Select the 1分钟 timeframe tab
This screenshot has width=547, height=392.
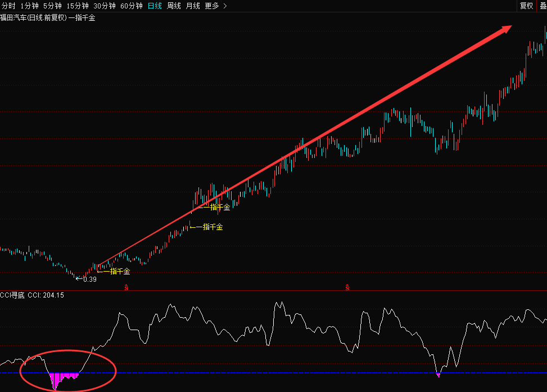pyautogui.click(x=29, y=6)
